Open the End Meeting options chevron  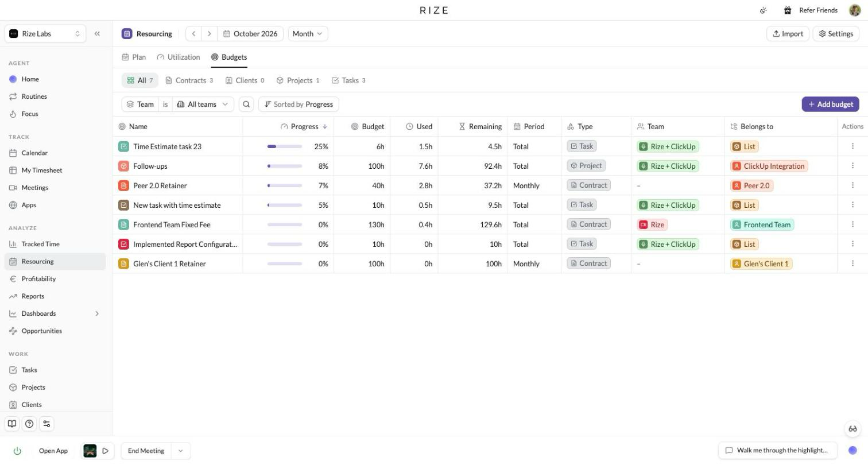click(180, 451)
